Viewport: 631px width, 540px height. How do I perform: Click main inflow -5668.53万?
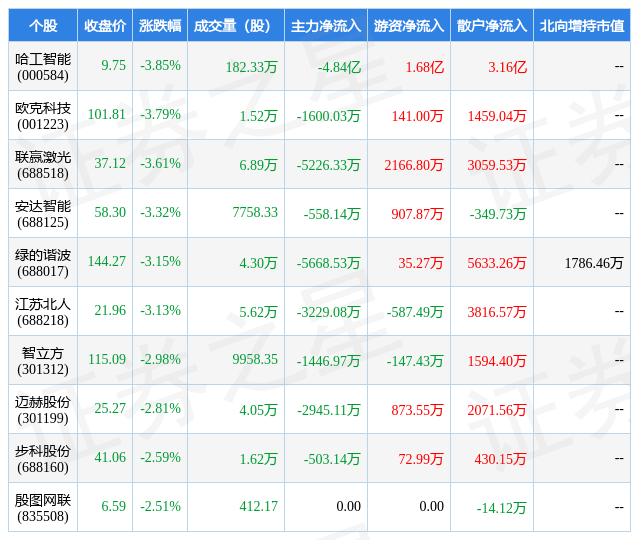(328, 263)
